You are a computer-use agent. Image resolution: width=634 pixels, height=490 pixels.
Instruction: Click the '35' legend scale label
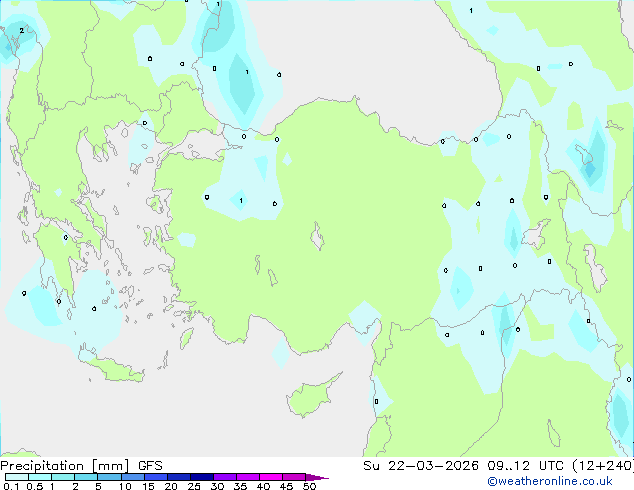[x=240, y=486]
